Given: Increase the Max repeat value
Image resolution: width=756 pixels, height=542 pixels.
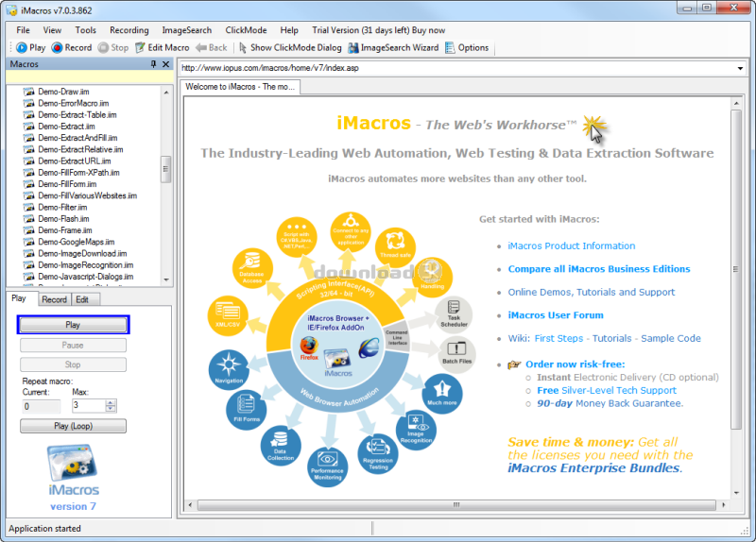Looking at the screenshot, I should click(x=111, y=403).
